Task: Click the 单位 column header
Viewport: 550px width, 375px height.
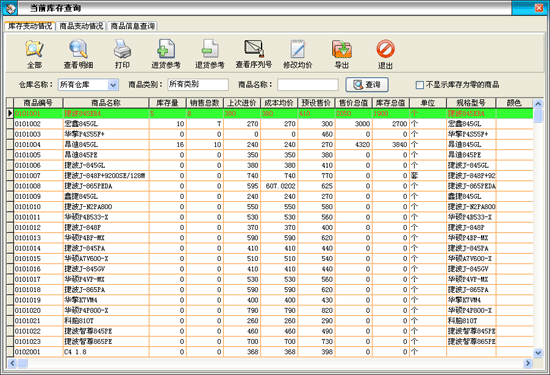Action: [x=428, y=103]
